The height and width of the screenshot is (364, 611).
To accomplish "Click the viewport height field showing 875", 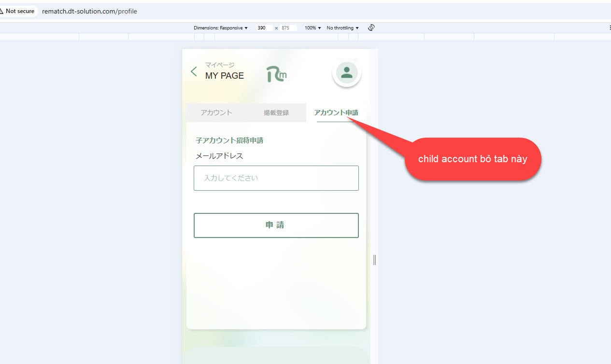I will coord(288,28).
